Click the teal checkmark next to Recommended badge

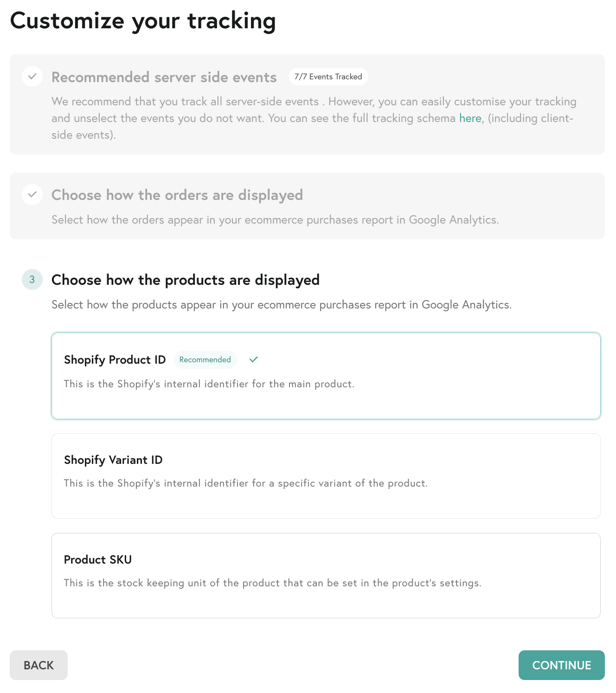coord(253,359)
